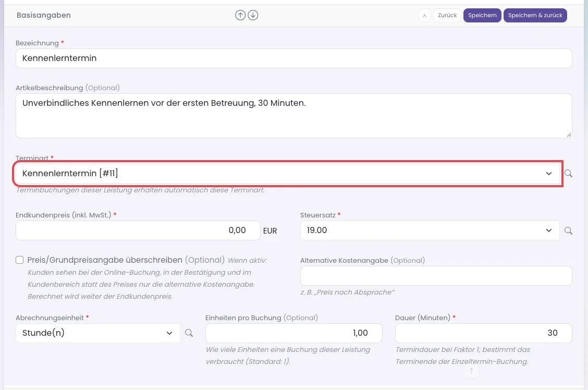Select the Endkundenpreis input field
Screen dimensions: 588x390
pyautogui.click(x=138, y=230)
